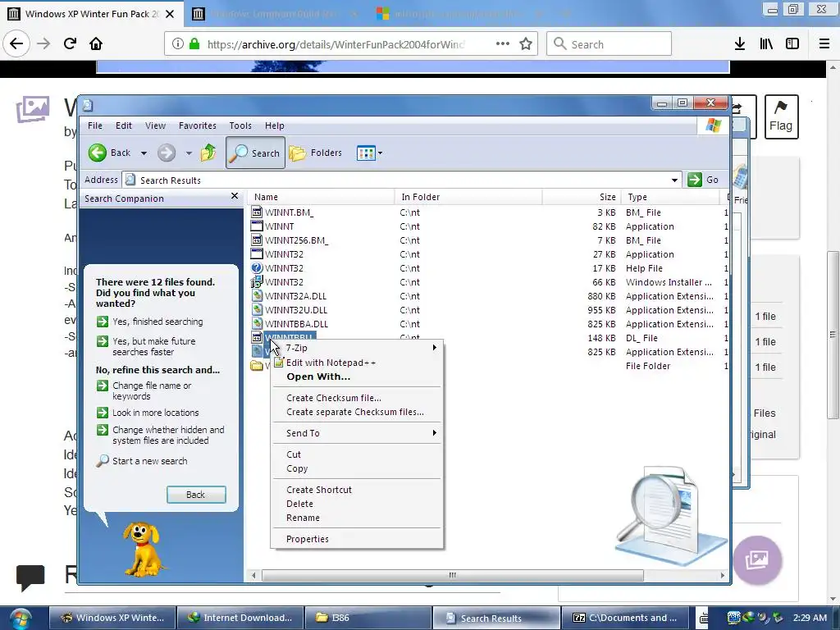Click the Rover search dog

(x=142, y=549)
